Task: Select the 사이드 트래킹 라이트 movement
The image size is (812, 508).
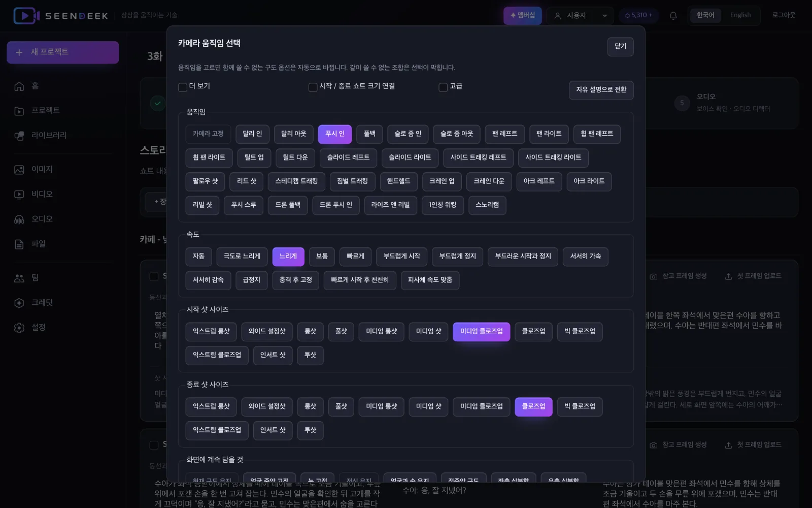Action: (x=553, y=158)
